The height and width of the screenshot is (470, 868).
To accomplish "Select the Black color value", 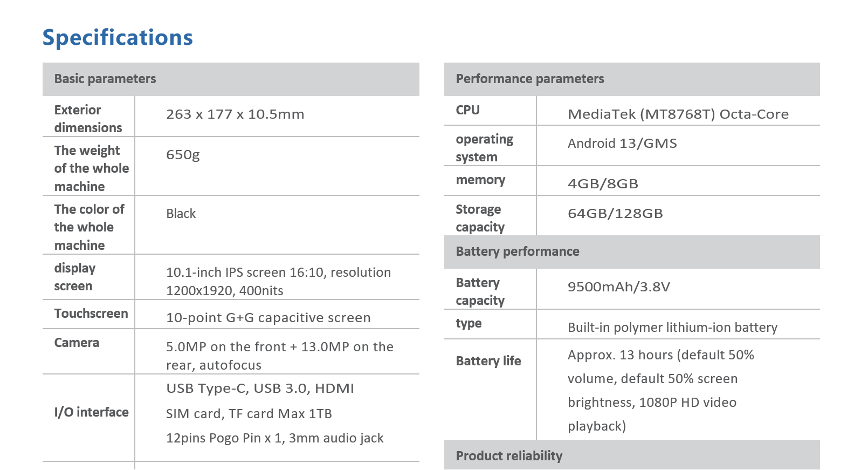I will tap(181, 214).
